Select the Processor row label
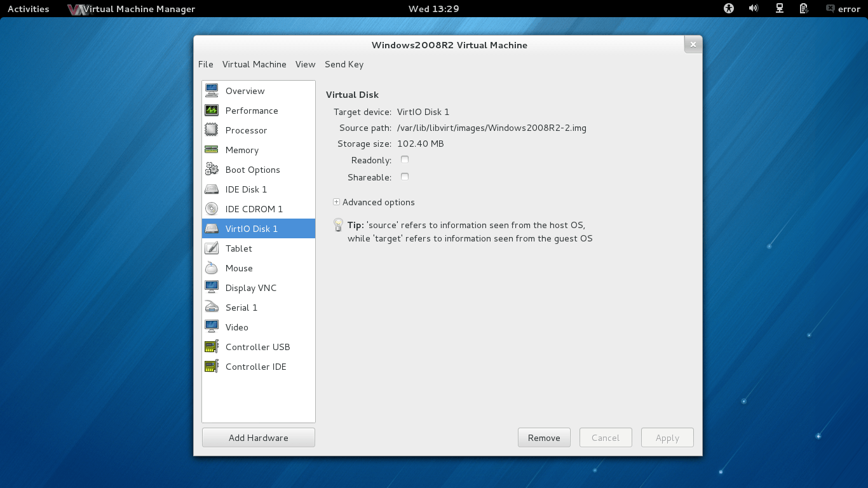The height and width of the screenshot is (488, 868). [246, 130]
